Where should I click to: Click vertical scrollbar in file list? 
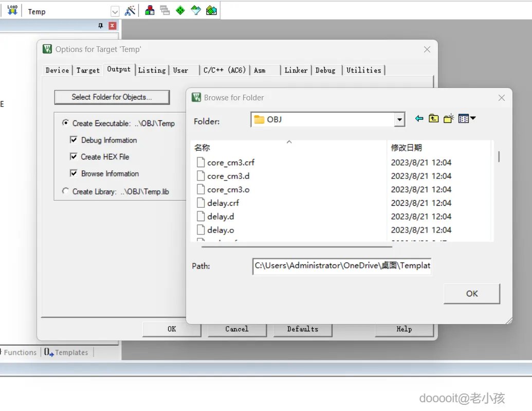[x=499, y=156]
